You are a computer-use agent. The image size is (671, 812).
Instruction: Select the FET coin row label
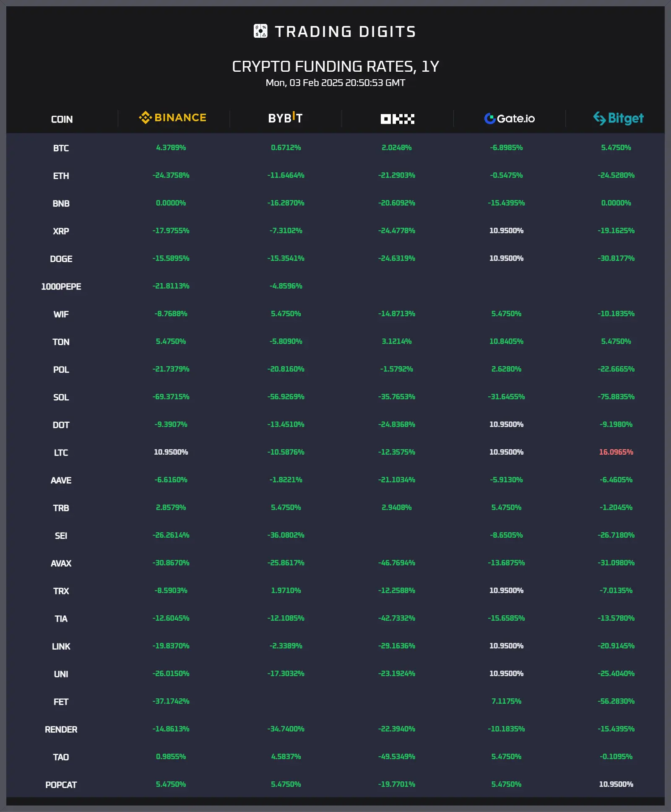(x=61, y=702)
